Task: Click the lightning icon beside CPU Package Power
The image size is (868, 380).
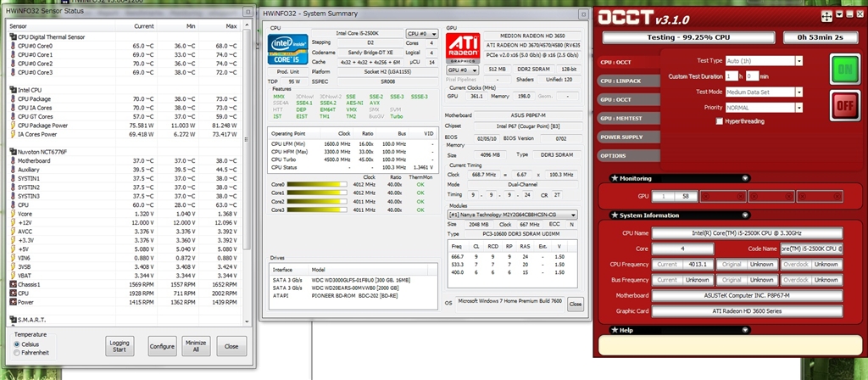Action: click(14, 126)
